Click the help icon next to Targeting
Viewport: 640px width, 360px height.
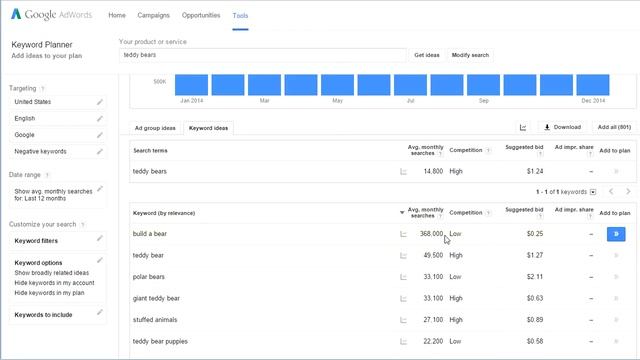click(x=42, y=89)
